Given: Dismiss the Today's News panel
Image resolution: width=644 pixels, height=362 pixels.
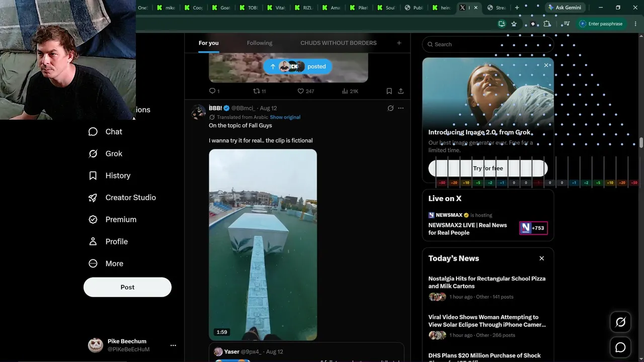Looking at the screenshot, I should (542, 258).
